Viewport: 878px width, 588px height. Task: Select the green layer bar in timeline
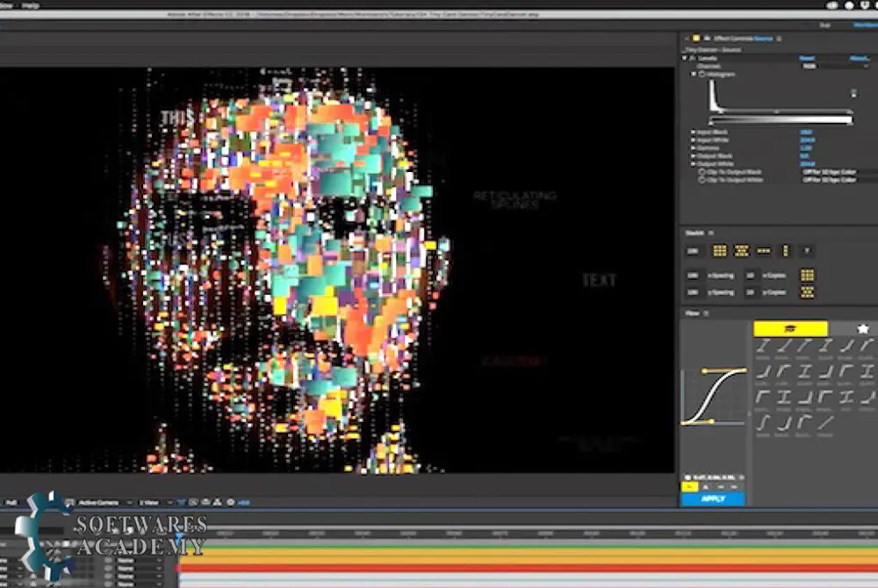pyautogui.click(x=528, y=545)
